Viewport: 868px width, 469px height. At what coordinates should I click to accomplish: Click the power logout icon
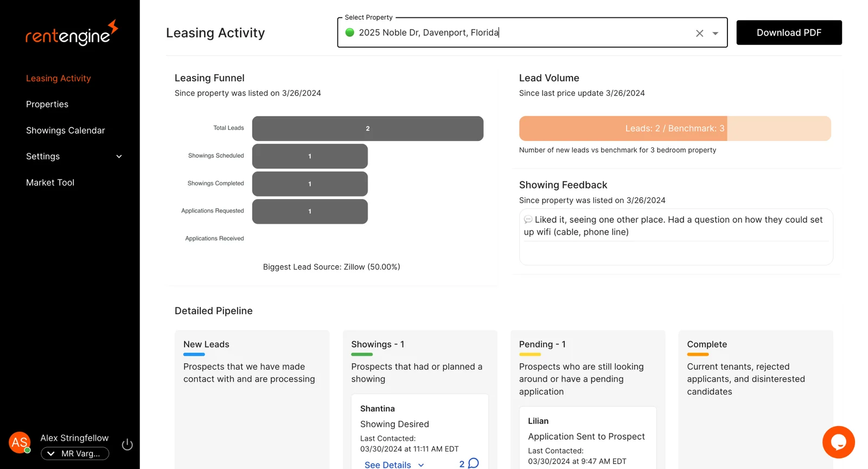click(127, 445)
